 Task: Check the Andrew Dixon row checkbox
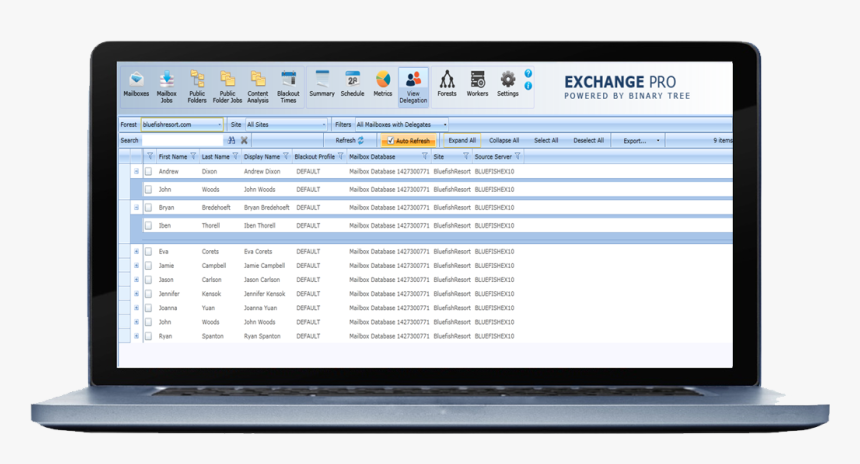(148, 172)
